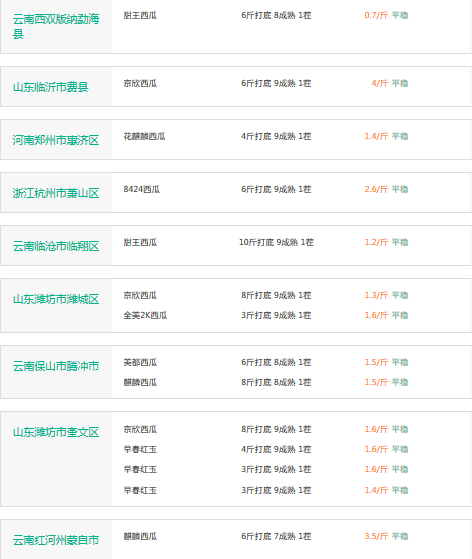Click the 3.5/斤 price in 蒙自市
This screenshot has width=472, height=559.
click(x=376, y=536)
